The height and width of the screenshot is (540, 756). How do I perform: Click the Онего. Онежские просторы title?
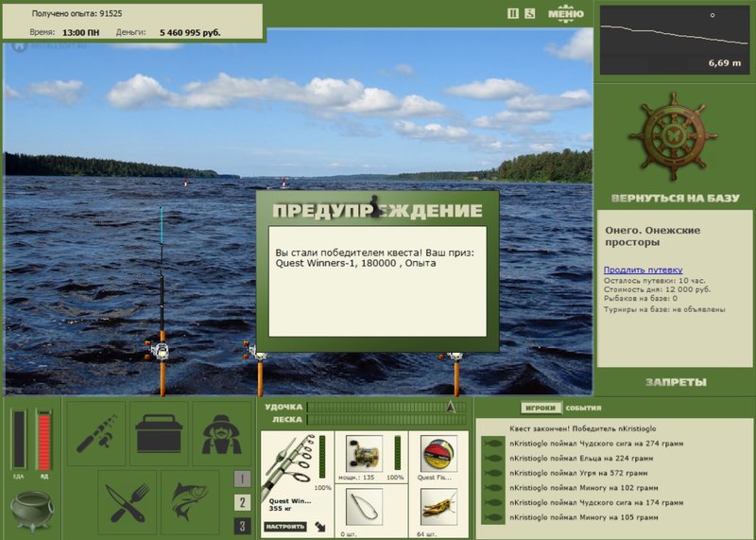click(x=652, y=236)
